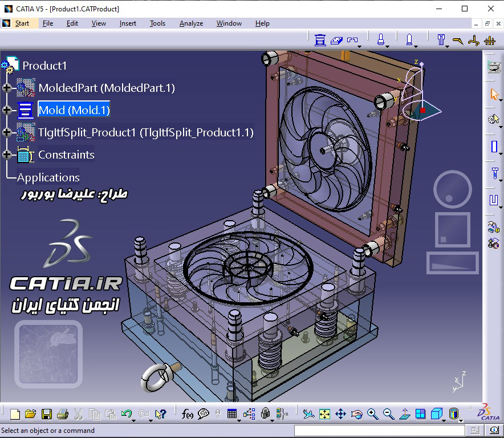Viewport: 504px width, 438px height.
Task: Select the blue guide pin component icon
Action: (381, 39)
